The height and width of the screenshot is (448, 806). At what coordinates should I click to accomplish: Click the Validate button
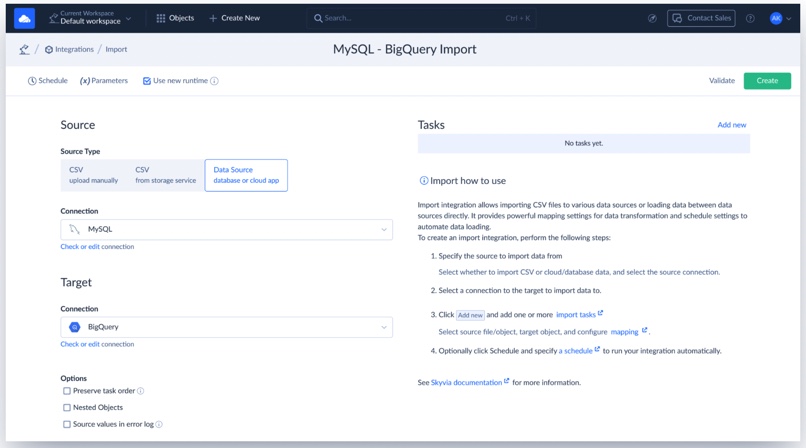722,81
